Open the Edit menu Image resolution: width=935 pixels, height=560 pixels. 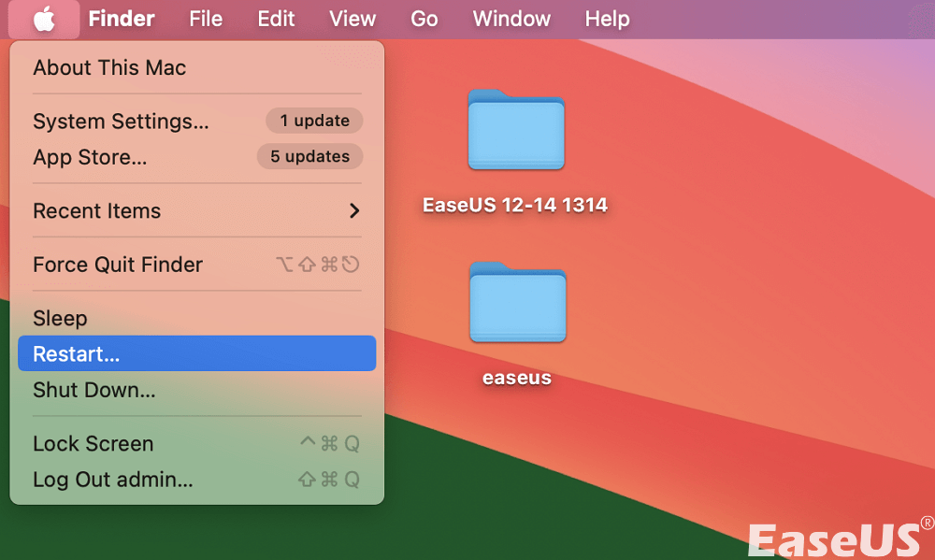tap(276, 19)
